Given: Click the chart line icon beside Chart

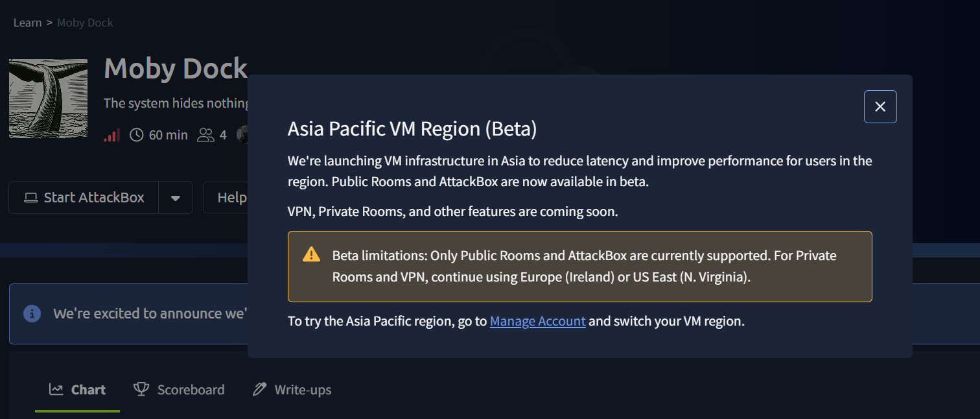Looking at the screenshot, I should (56, 390).
